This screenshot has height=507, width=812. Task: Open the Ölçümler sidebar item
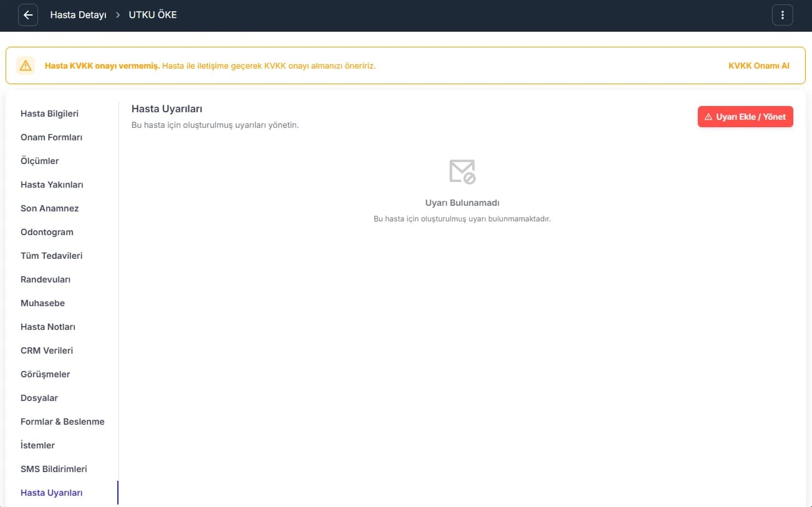click(x=39, y=161)
